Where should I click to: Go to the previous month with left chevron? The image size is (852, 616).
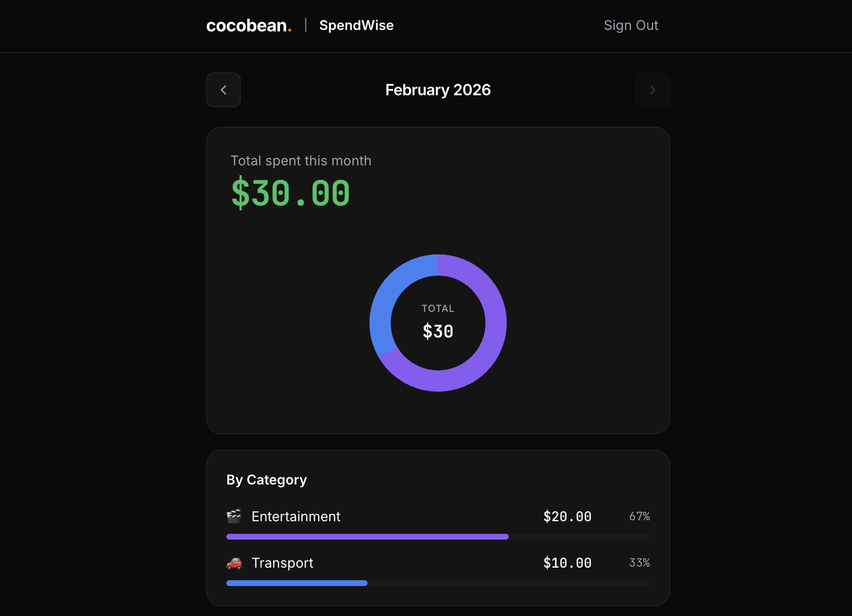click(x=223, y=90)
